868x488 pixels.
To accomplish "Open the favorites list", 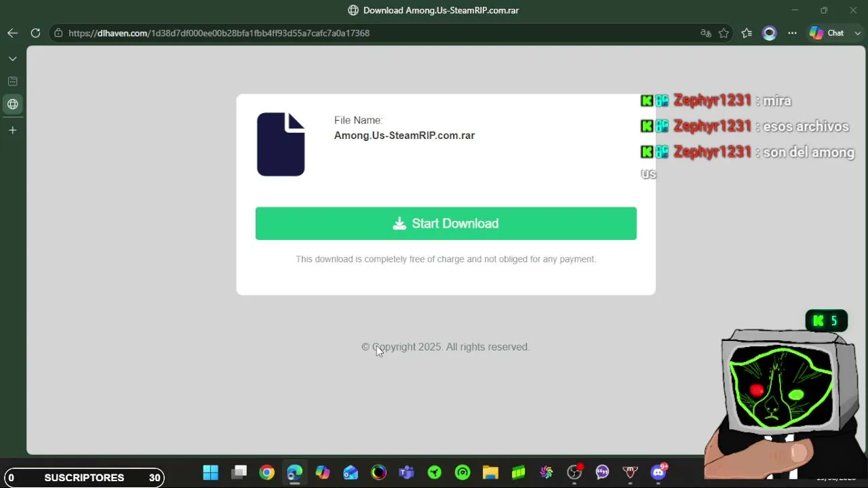I will (747, 33).
